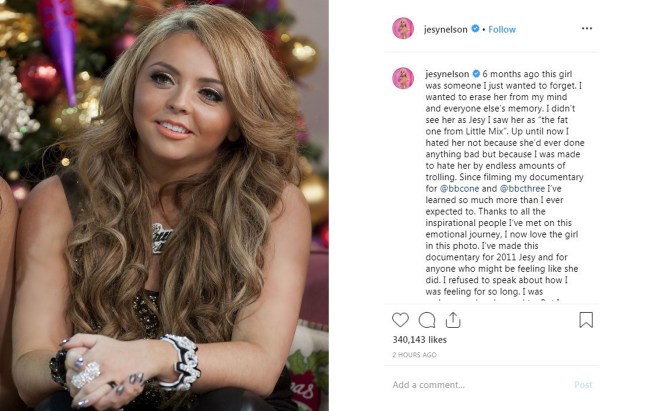The width and height of the screenshot is (660, 411).
Task: Open the three-dot more options menu
Action: (x=587, y=28)
